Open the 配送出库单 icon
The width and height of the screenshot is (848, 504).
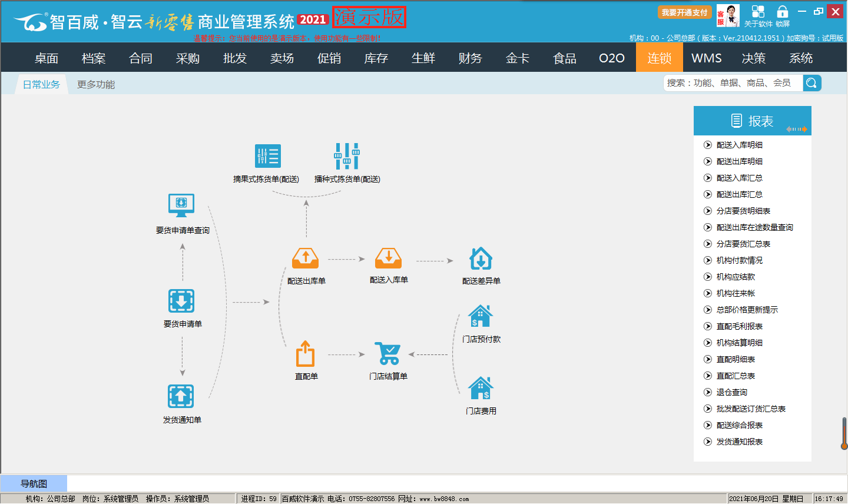[306, 258]
